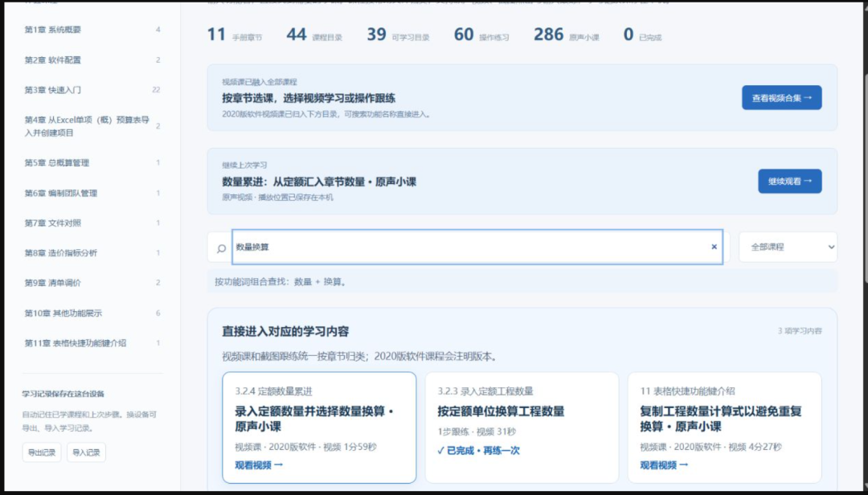
Task: Click 观看视频 link in 表格快捷功能键介绍 card
Action: coord(664,465)
